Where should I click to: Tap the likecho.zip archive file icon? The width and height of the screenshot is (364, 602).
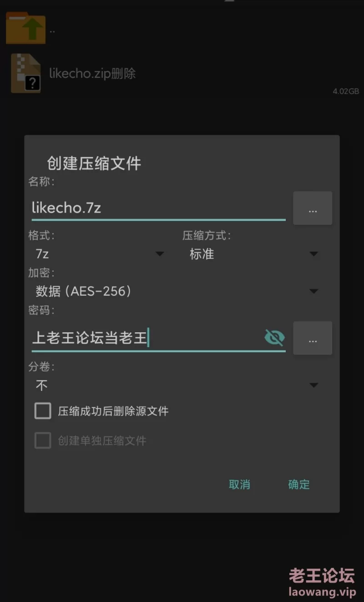25,73
